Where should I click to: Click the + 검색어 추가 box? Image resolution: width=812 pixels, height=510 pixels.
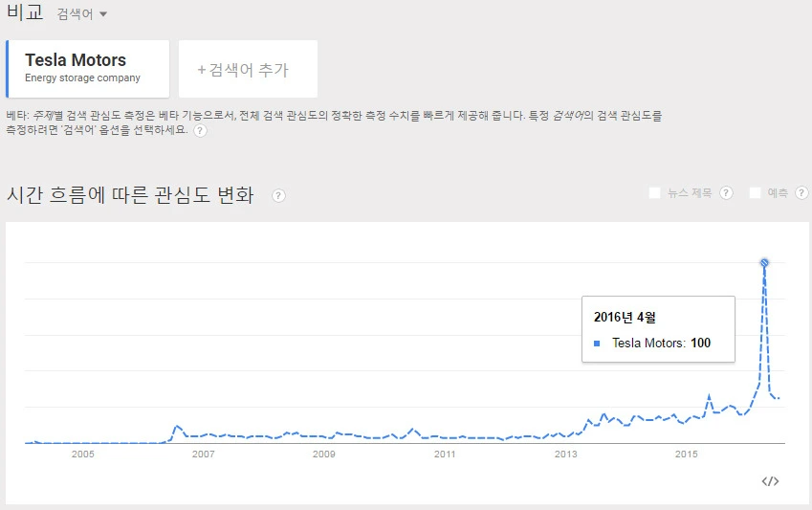(248, 69)
